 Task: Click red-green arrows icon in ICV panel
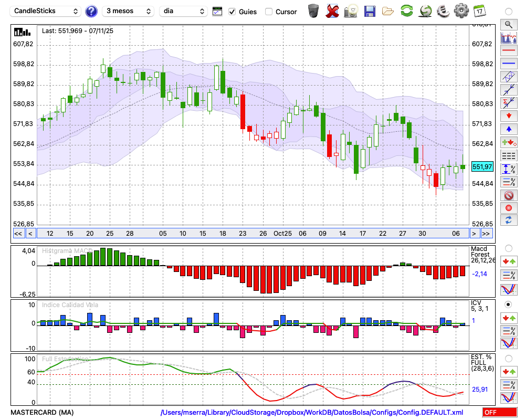509,318
